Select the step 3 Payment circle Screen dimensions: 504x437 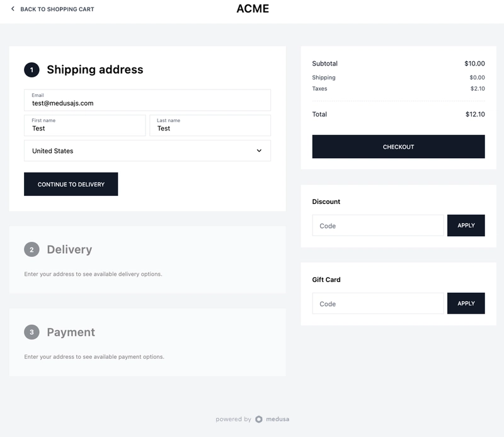(x=31, y=332)
